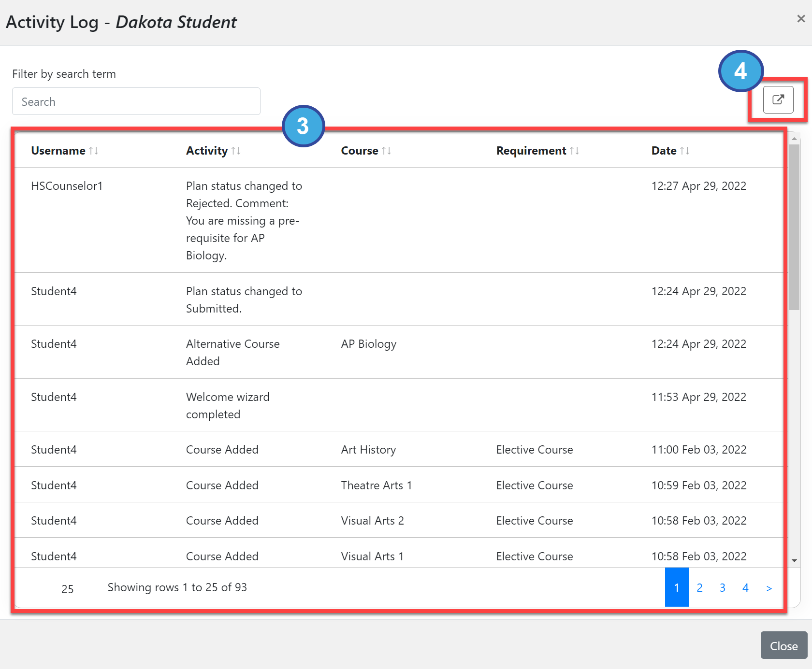Go to page 2 of the log
Viewport: 812px width, 669px height.
[x=699, y=587]
